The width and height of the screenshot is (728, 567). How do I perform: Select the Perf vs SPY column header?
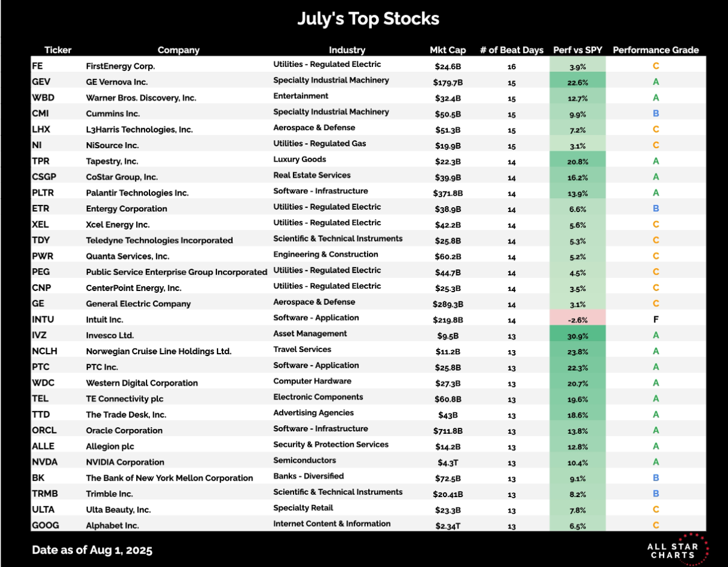[x=577, y=50]
